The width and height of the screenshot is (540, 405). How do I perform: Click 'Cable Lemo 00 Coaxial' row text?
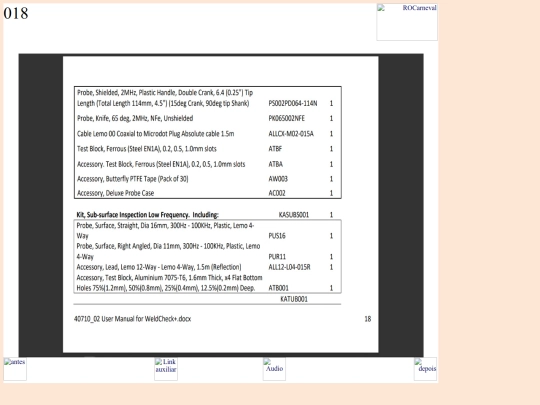pyautogui.click(x=156, y=134)
